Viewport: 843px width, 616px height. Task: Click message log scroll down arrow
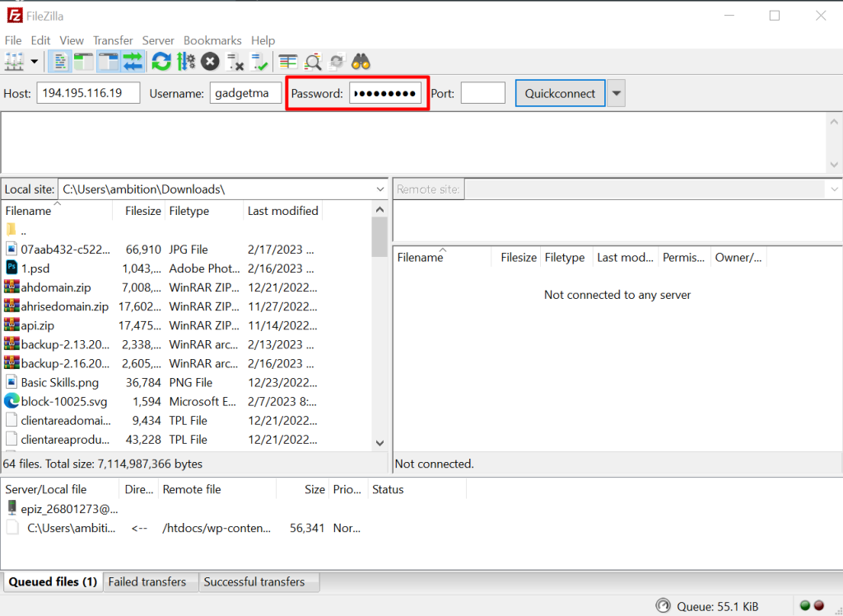(834, 165)
